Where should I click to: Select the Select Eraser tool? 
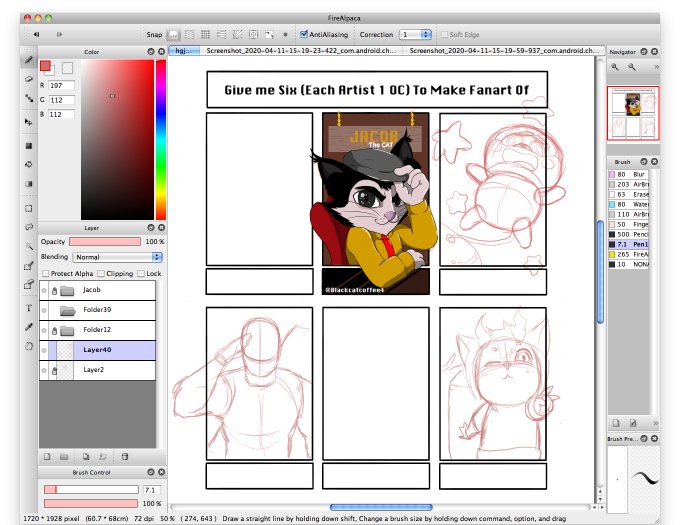tap(29, 285)
